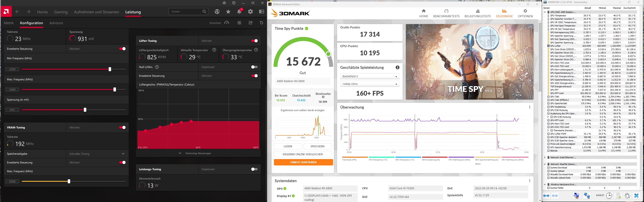The image size is (644, 202).
Task: Disable VRAM-Tuning switch
Action: point(122,127)
